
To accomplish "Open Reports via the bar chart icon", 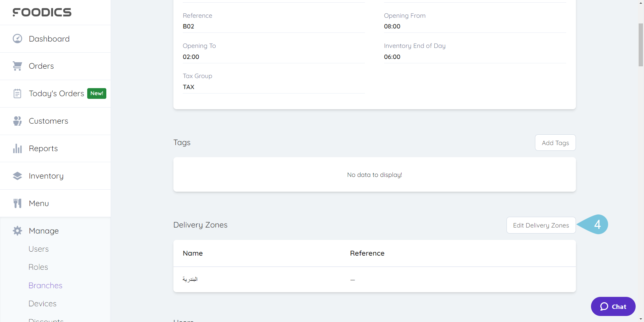I will coord(17,148).
